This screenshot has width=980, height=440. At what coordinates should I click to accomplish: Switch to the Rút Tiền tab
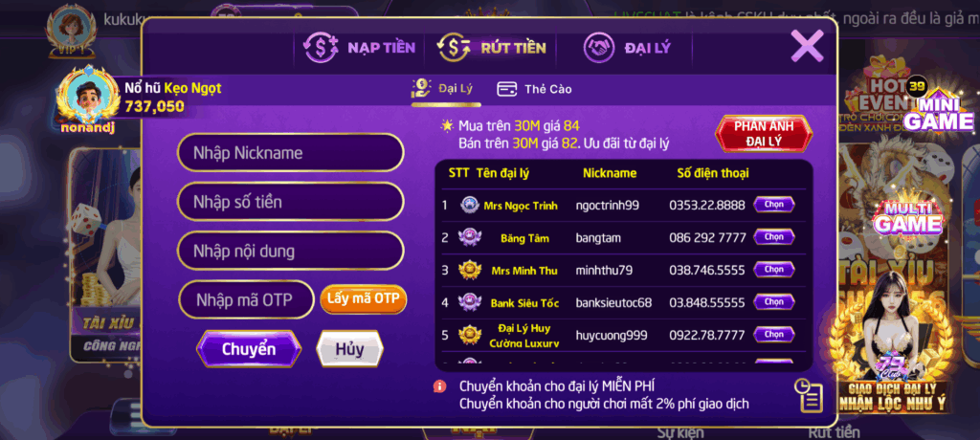click(x=491, y=48)
